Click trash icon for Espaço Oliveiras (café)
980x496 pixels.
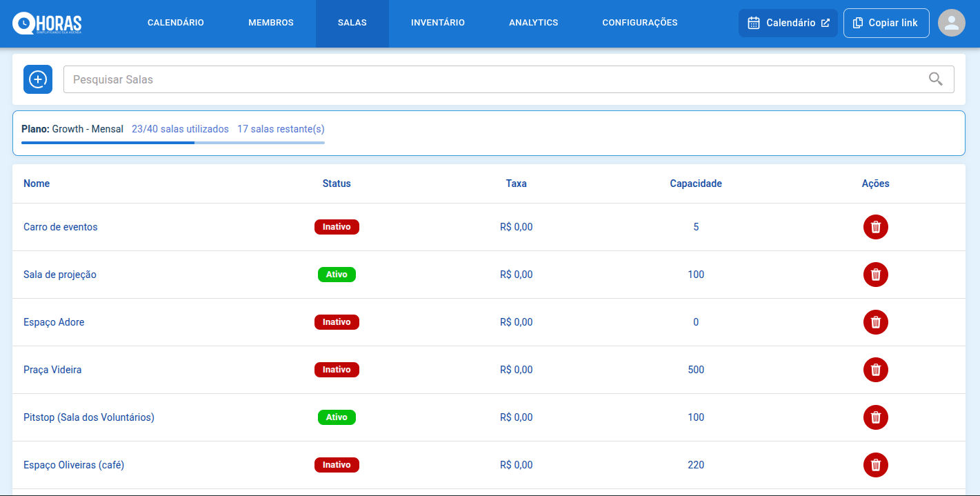coord(875,465)
